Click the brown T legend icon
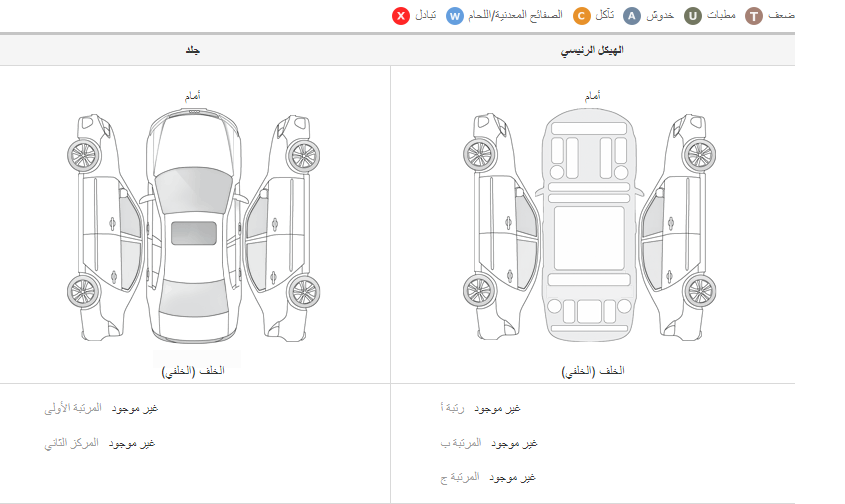The width and height of the screenshot is (845, 504). point(754,16)
